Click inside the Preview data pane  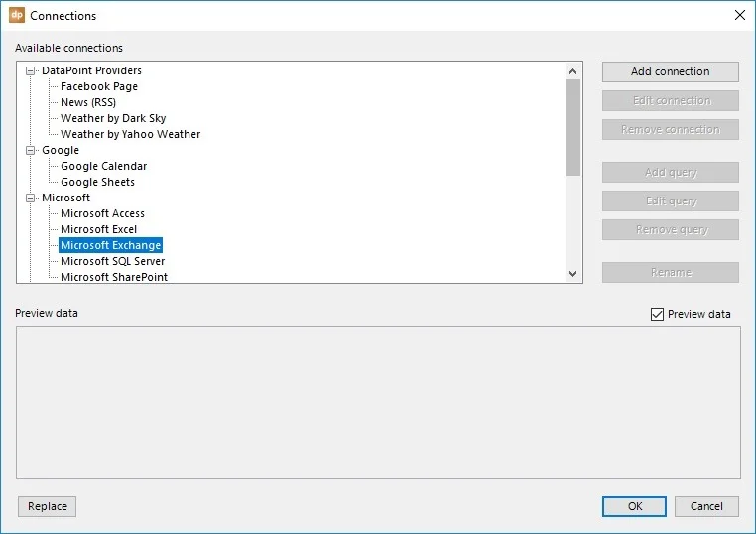point(378,402)
